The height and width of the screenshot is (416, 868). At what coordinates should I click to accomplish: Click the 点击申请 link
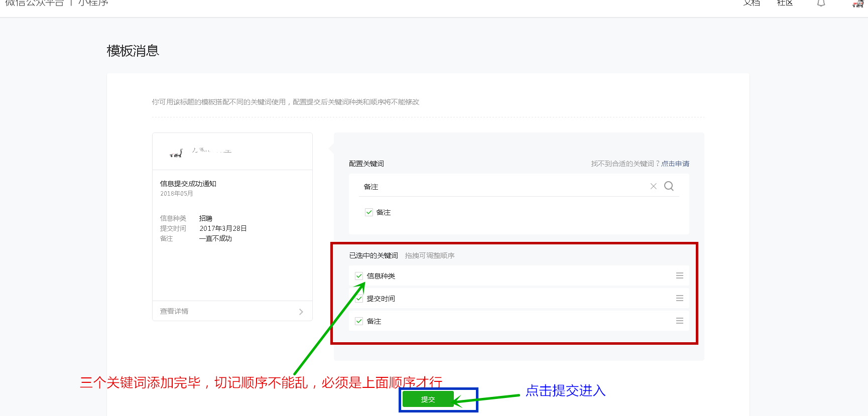click(675, 164)
